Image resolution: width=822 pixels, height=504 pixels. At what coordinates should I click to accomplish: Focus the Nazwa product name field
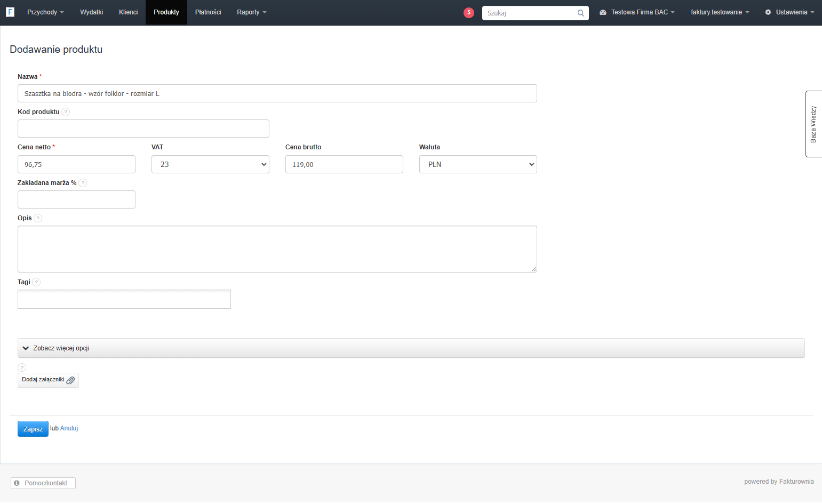click(x=277, y=93)
